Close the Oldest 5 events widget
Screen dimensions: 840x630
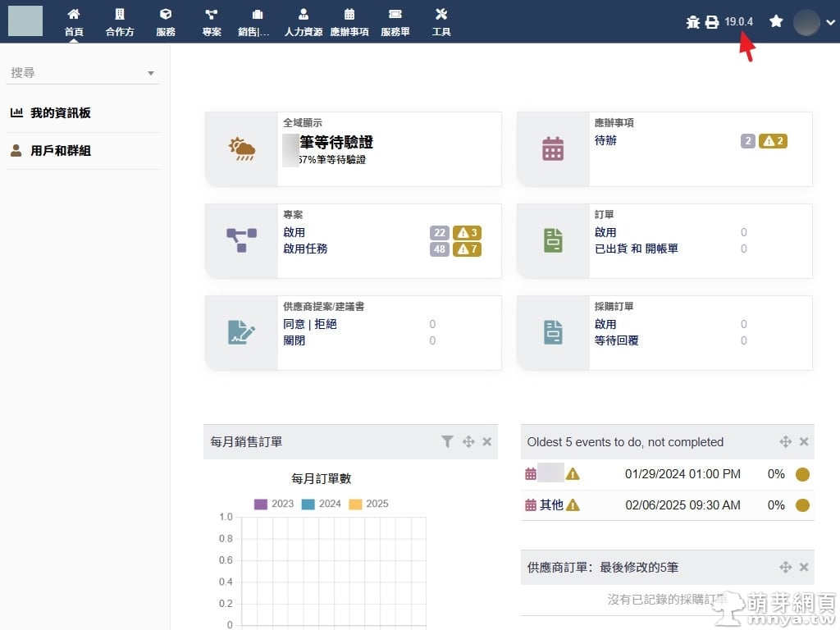[x=804, y=441]
